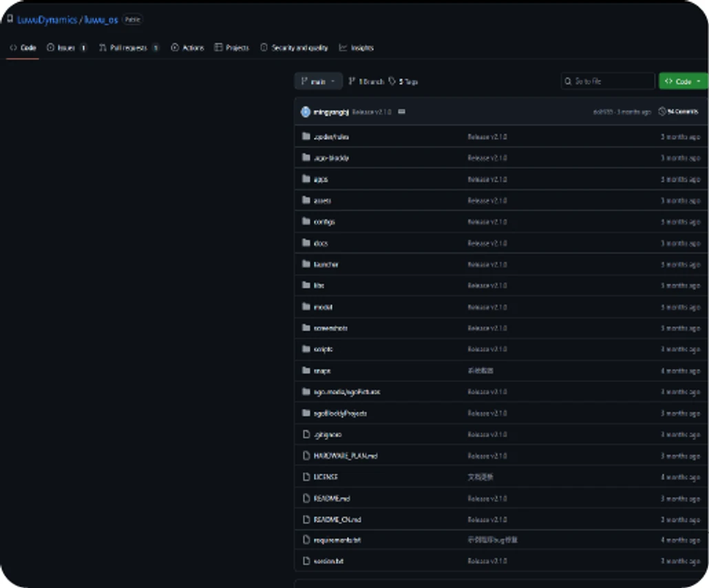The height and width of the screenshot is (588, 709).
Task: Open the scripts folder
Action: coord(323,349)
